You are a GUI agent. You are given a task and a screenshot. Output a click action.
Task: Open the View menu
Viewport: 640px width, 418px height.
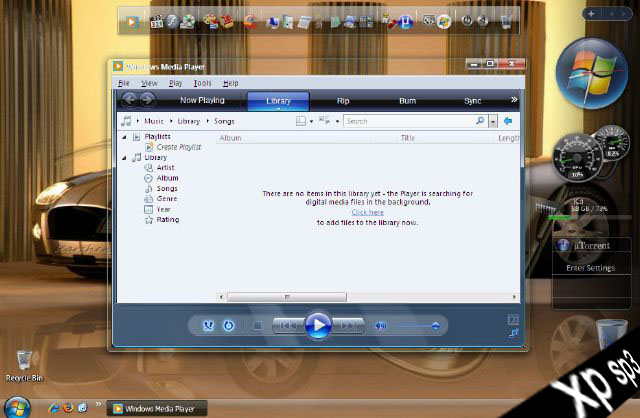click(x=149, y=83)
